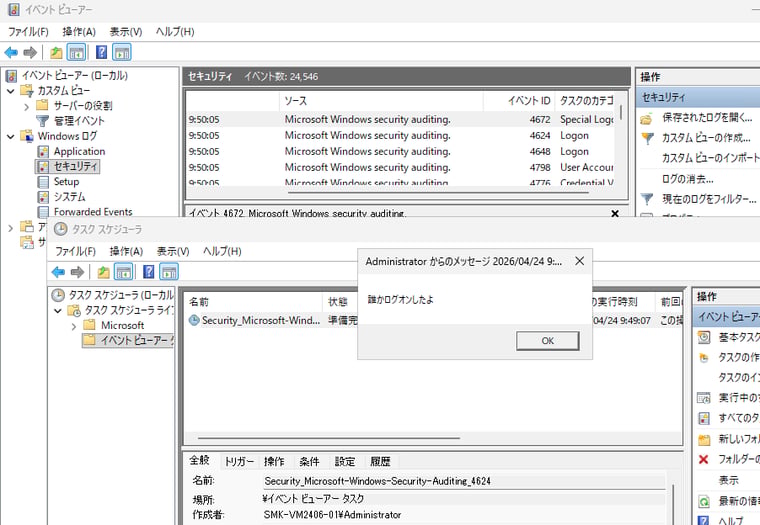
Task: Click カスタム ビューの作成 action
Action: click(x=706, y=138)
